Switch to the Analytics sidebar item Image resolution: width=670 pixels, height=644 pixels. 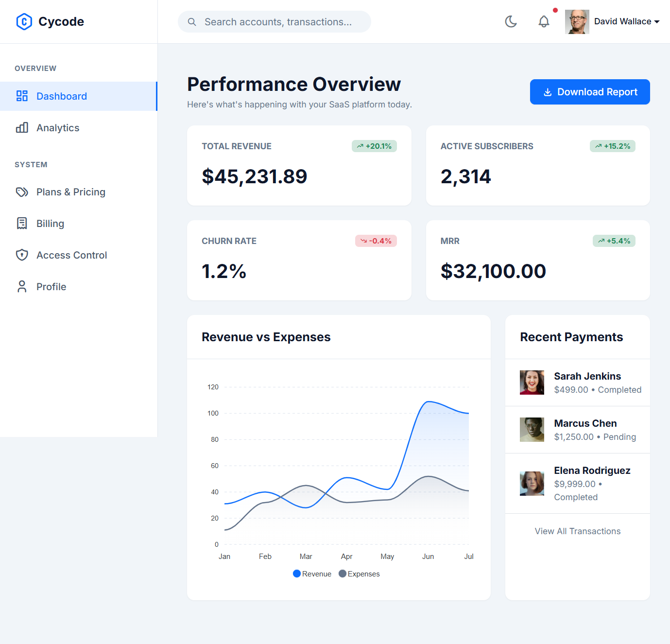pyautogui.click(x=57, y=127)
